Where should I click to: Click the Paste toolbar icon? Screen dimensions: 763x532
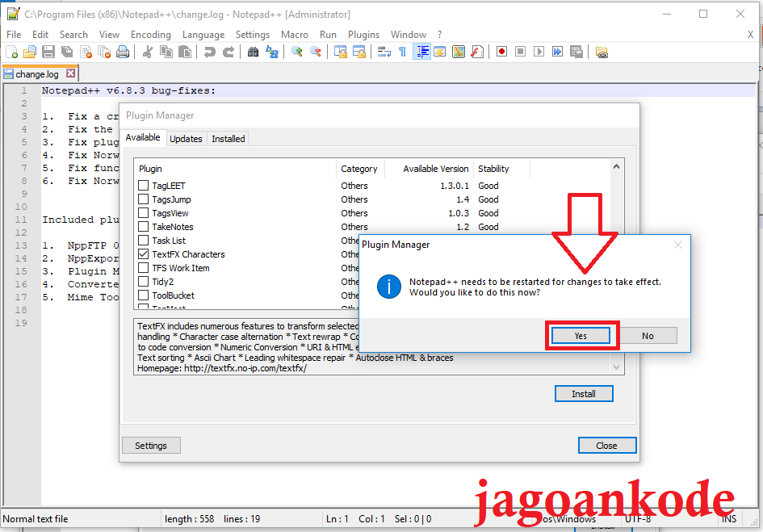[x=185, y=52]
